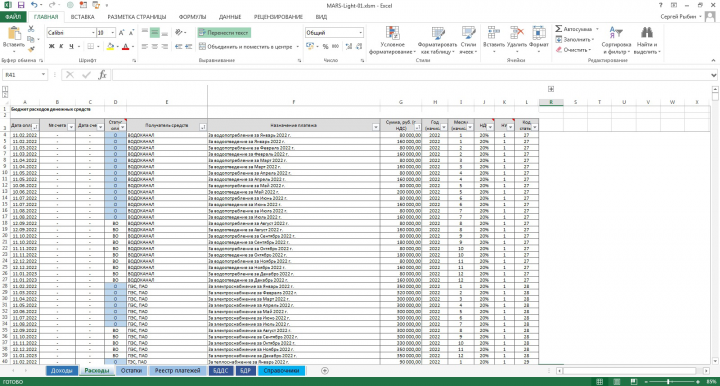Open the number format Общий dropdown
Screen dimensions: 720x386
[360, 33]
